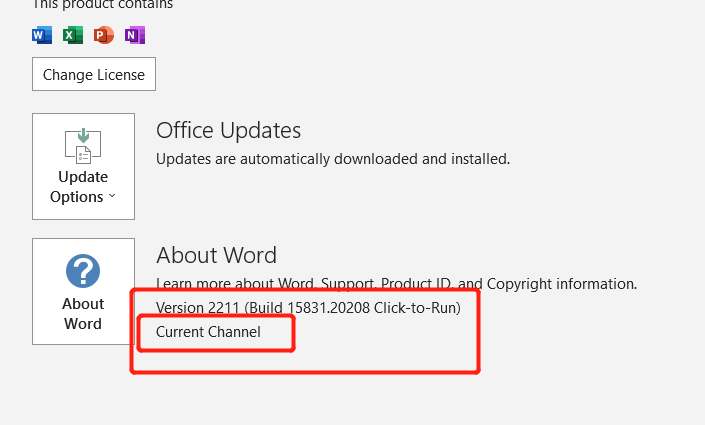Select 'This product contains' text
This screenshot has width=705, height=425.
pos(103,4)
